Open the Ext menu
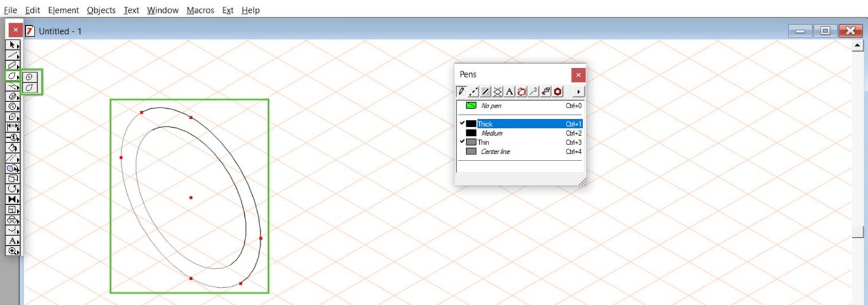The height and width of the screenshot is (305, 868). click(x=228, y=10)
